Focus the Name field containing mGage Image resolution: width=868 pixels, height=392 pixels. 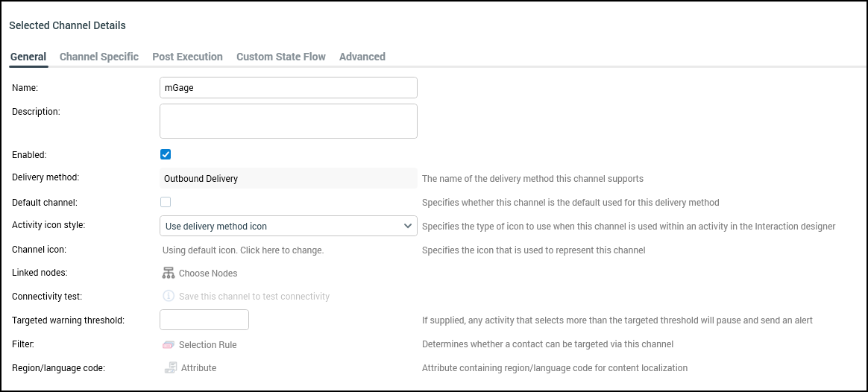(288, 88)
